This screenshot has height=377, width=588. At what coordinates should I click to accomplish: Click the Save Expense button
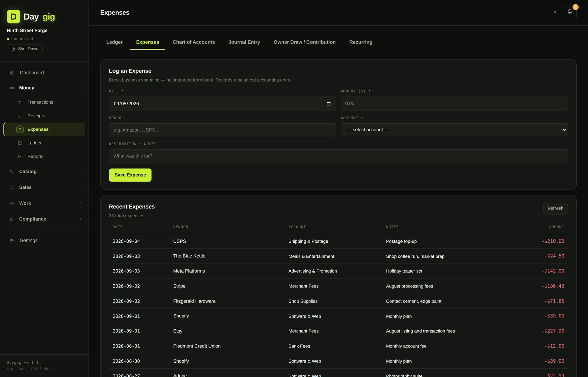130,175
